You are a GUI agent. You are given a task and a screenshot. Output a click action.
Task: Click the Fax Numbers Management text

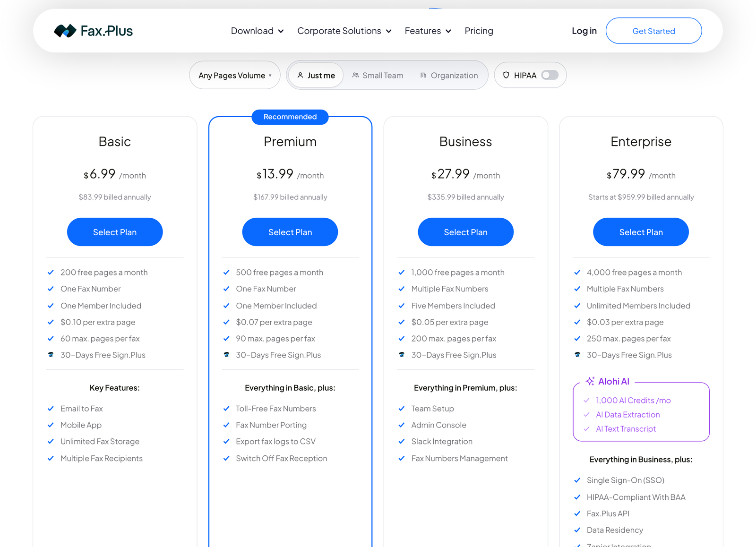(x=459, y=459)
